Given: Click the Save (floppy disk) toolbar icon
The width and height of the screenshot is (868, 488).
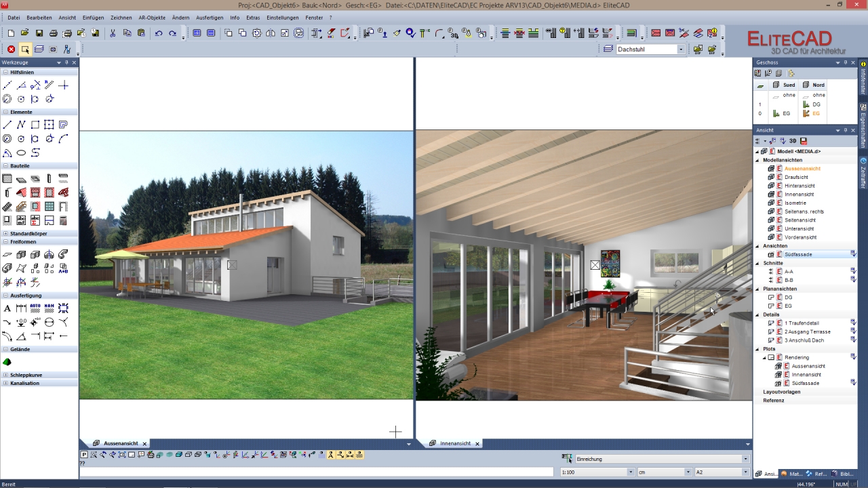Looking at the screenshot, I should point(39,33).
